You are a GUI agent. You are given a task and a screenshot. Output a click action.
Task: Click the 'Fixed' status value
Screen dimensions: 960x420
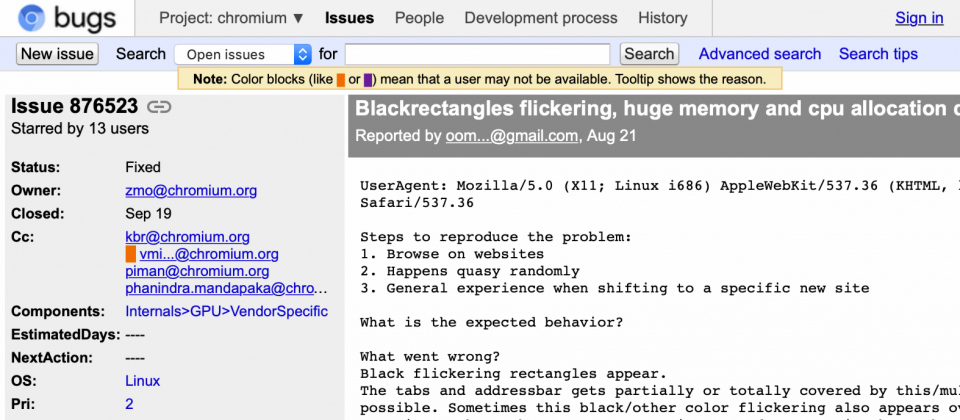[143, 167]
